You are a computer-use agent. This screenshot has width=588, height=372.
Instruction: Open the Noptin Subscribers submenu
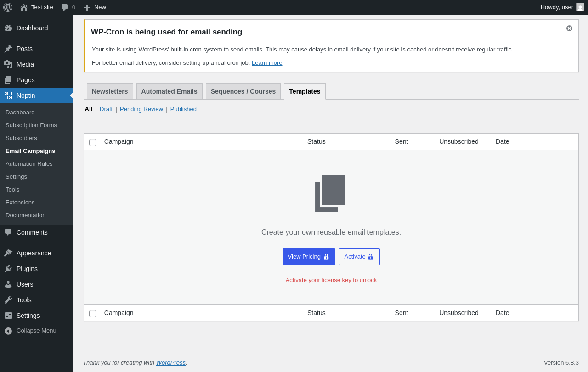pyautogui.click(x=21, y=138)
